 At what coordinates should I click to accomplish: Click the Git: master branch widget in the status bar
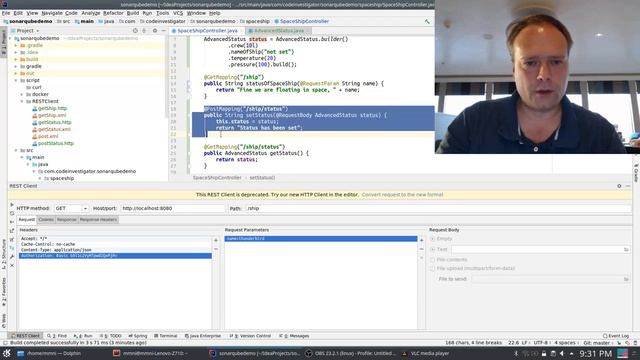(597, 343)
